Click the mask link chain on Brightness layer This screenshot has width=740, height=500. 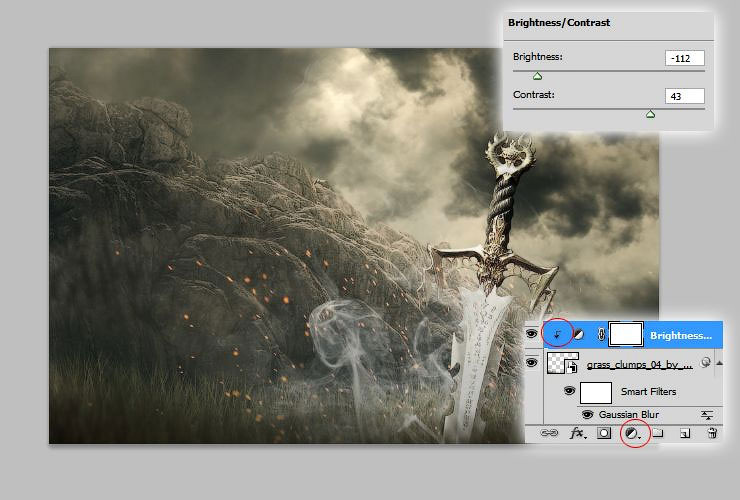point(601,335)
